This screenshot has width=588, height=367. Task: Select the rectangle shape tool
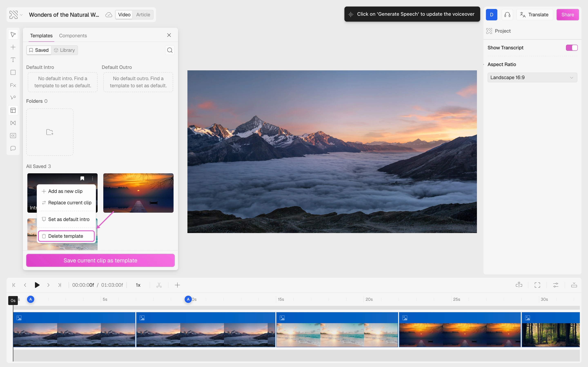pyautogui.click(x=13, y=72)
